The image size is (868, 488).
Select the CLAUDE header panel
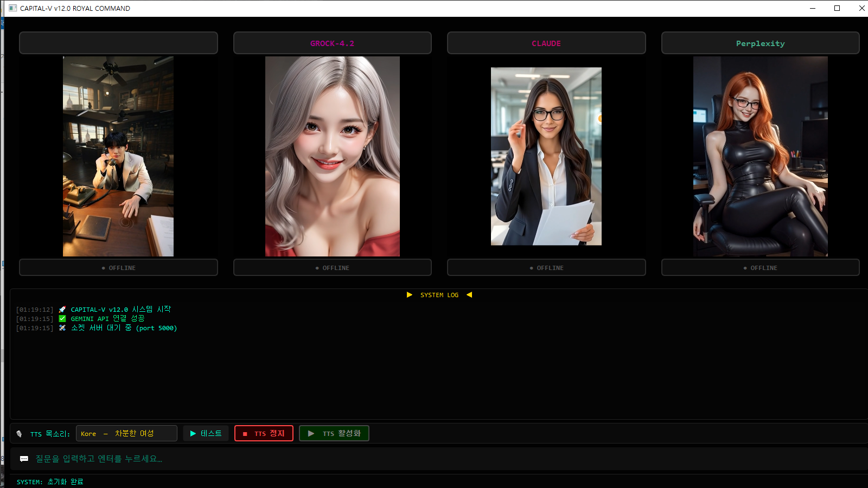(546, 43)
